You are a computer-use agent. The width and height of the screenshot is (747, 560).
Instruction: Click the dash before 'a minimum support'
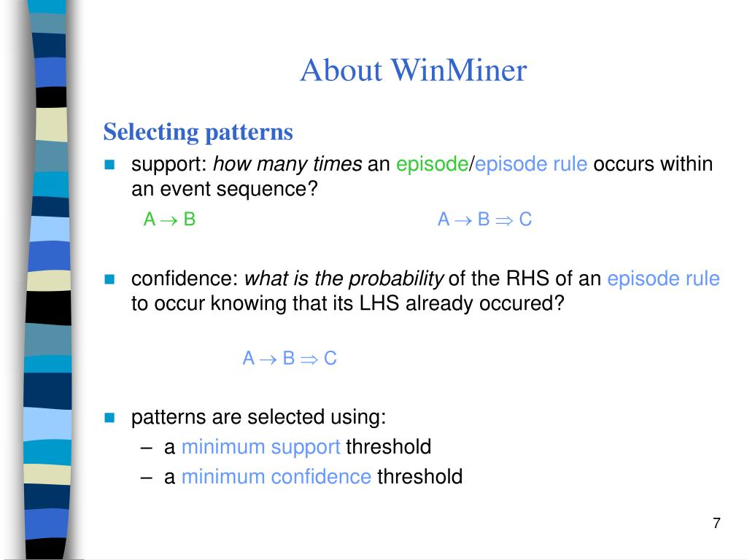pyautogui.click(x=146, y=448)
